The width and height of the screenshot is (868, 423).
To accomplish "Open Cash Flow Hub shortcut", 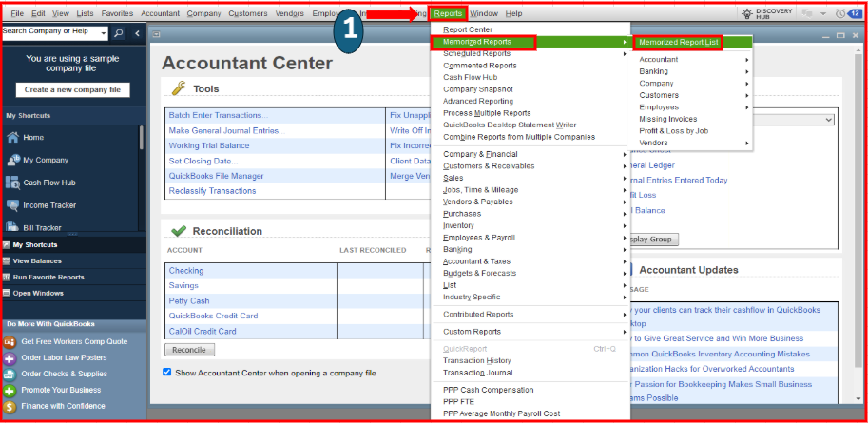I will coord(49,183).
